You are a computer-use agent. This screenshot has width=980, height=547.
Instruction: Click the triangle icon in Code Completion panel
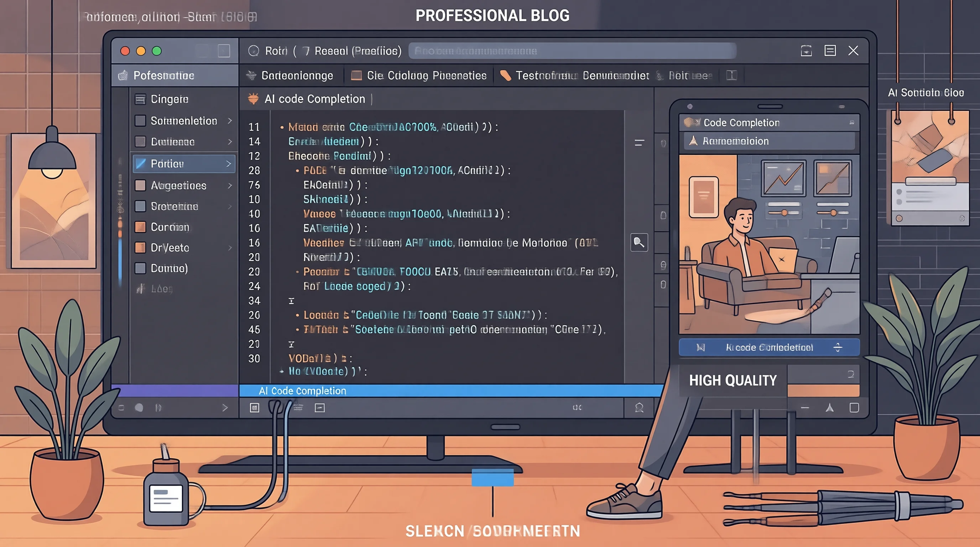point(693,141)
